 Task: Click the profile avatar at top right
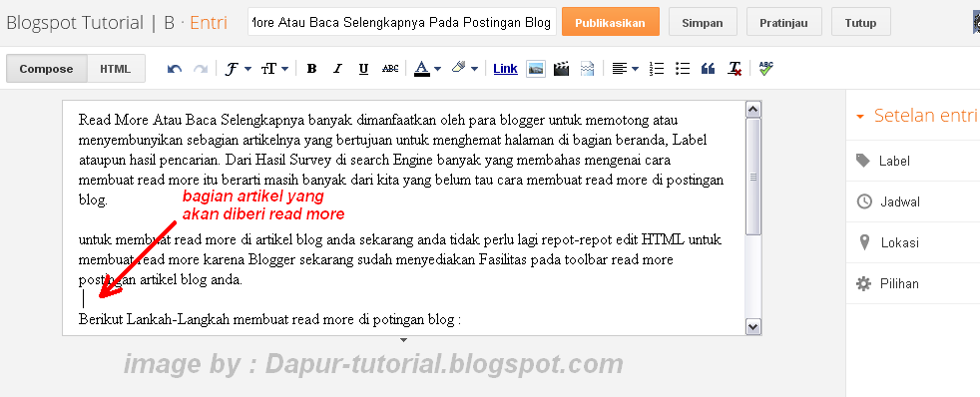(x=976, y=23)
